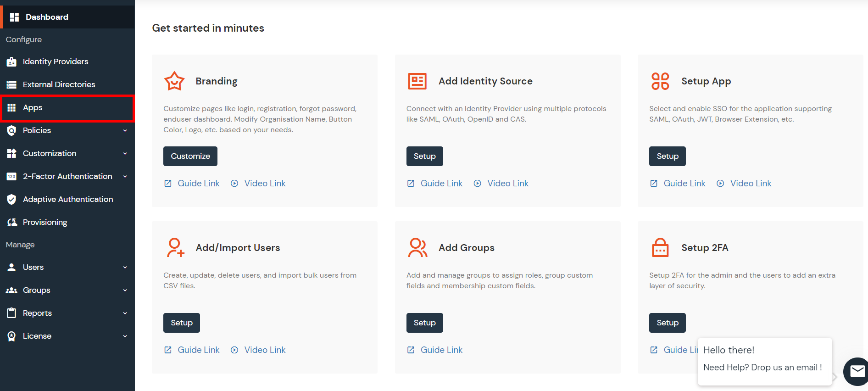
Task: Go to Identity Providers in sidebar
Action: (55, 61)
